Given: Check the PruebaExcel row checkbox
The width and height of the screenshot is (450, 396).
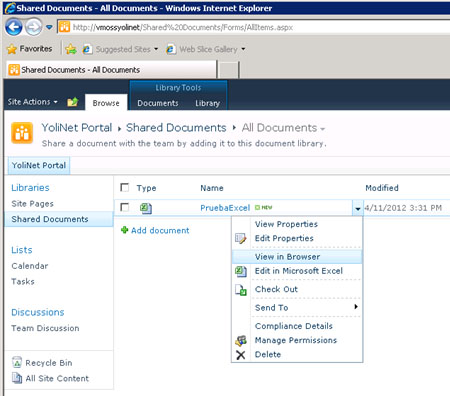Looking at the screenshot, I should tap(124, 207).
